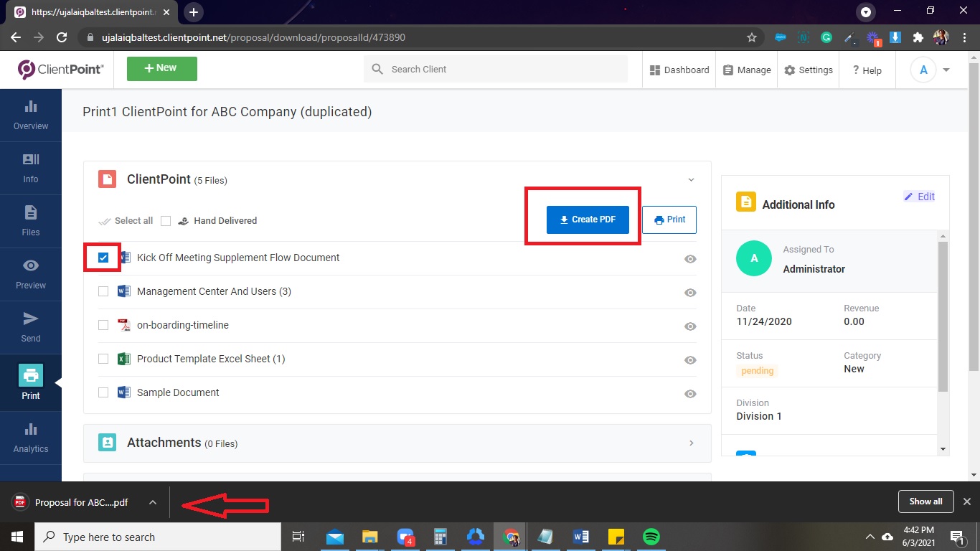Screen dimensions: 980x551
Task: Open options for downloaded Proposal PDF
Action: pos(153,502)
